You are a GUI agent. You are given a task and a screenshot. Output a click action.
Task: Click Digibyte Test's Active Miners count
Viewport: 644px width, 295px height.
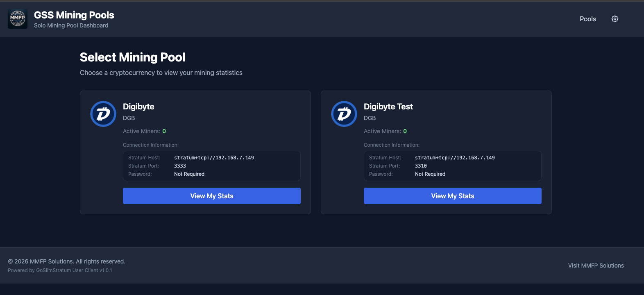point(405,131)
